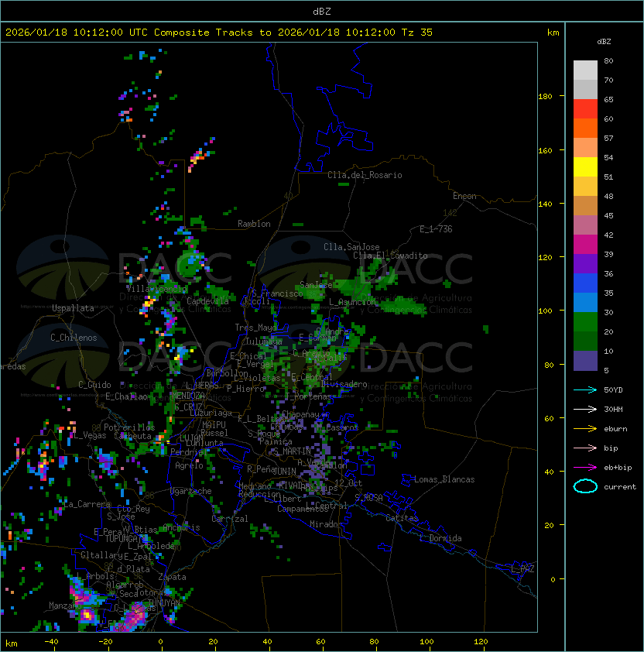Click the TUNUYAN label on map
This screenshot has height=652, width=644.
(x=164, y=602)
